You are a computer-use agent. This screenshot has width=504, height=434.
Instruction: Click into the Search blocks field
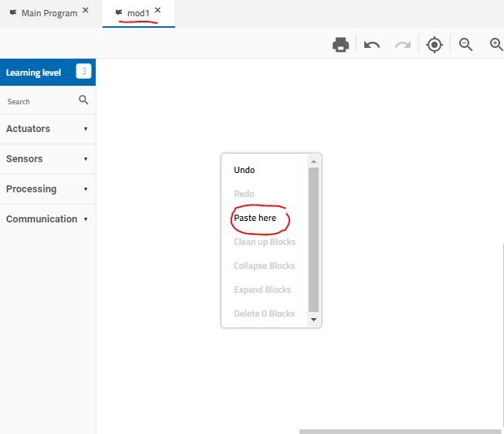coord(39,101)
